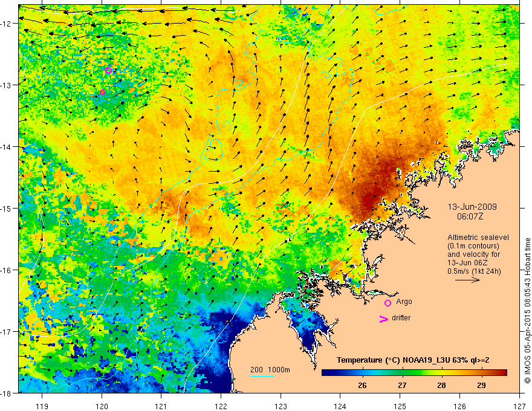
Task: Click the '(0.1m contours)' caption line
Action: point(473,246)
